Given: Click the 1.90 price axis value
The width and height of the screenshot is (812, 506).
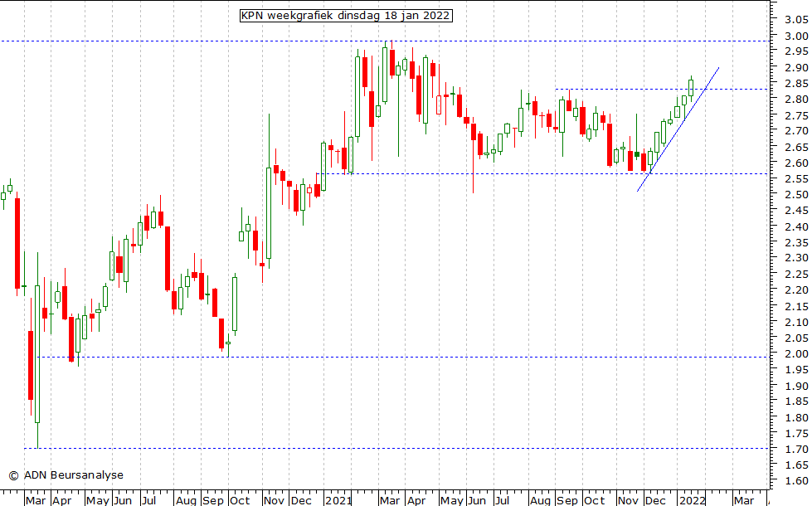Looking at the screenshot, I should tap(796, 386).
